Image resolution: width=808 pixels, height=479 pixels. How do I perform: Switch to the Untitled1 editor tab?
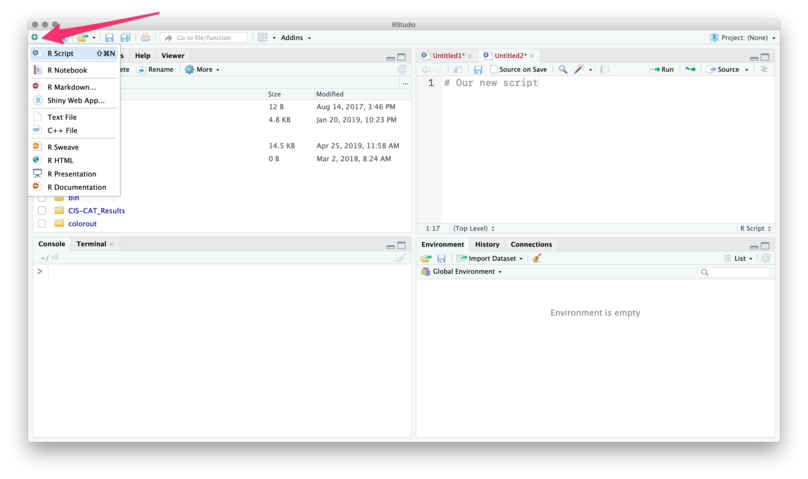pos(447,56)
